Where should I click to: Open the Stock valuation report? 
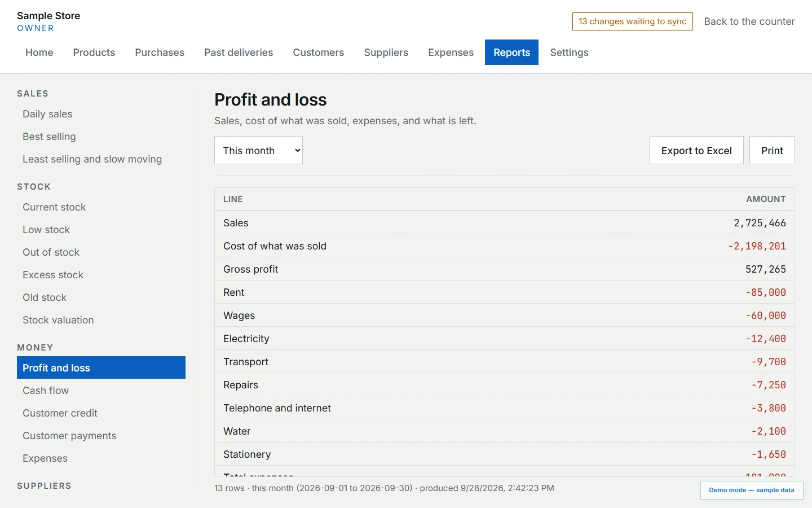[x=101, y=320]
